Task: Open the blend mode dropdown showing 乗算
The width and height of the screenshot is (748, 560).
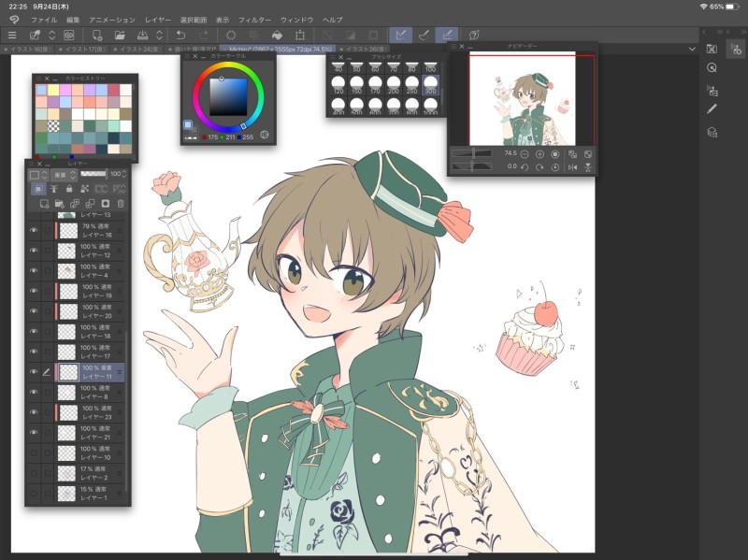Action: (x=64, y=175)
